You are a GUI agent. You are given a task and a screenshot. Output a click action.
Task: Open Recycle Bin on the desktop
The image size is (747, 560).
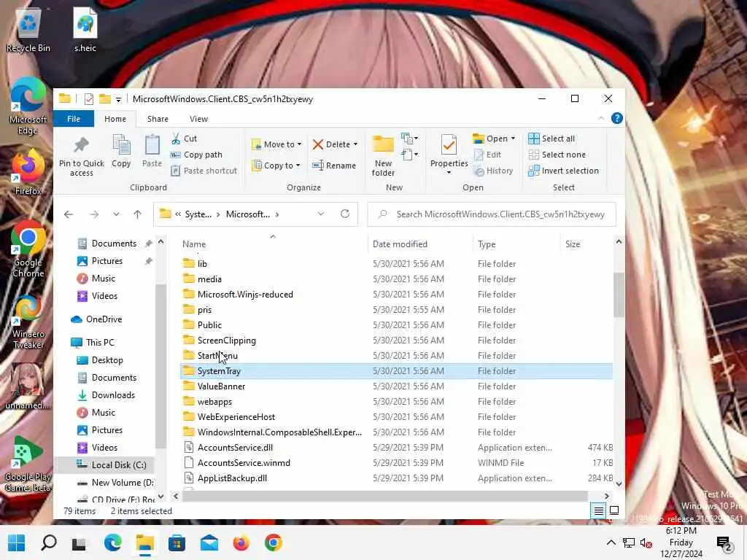point(28,31)
